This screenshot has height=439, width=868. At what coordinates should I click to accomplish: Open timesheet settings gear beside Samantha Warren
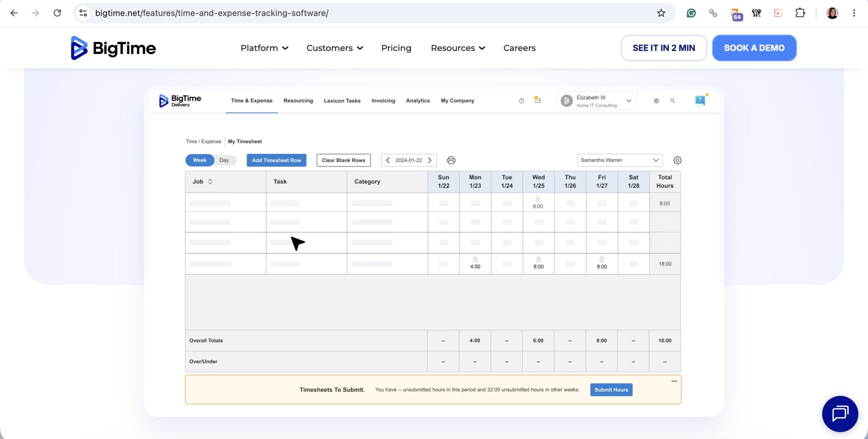(x=677, y=160)
